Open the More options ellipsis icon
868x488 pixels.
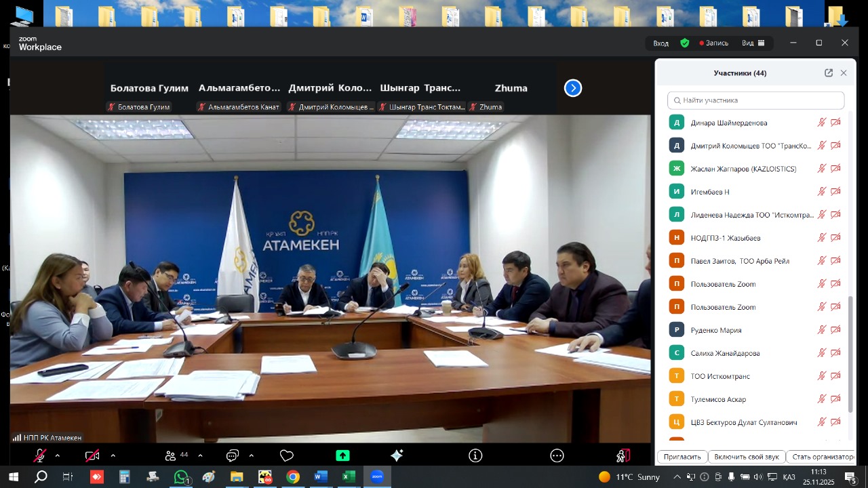coord(557,456)
